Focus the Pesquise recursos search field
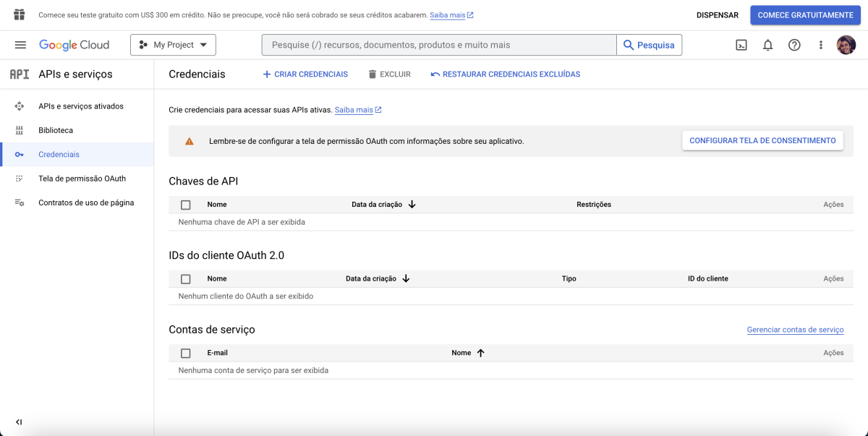This screenshot has width=868, height=436. [439, 45]
